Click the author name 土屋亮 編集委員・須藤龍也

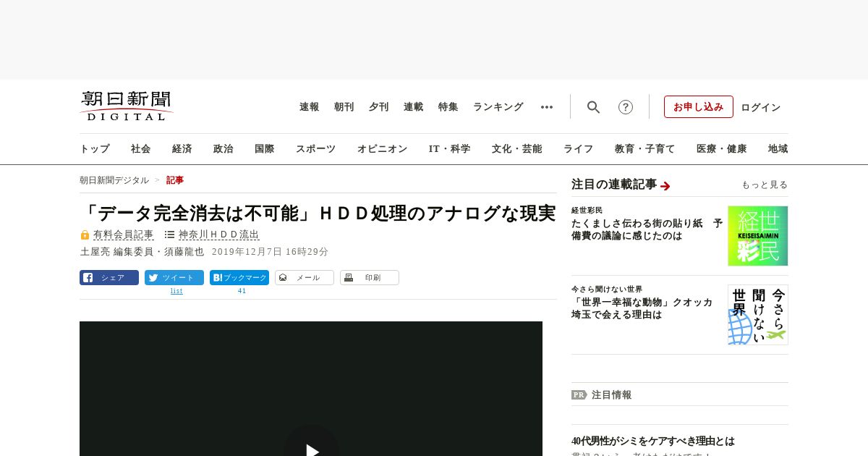click(x=142, y=252)
